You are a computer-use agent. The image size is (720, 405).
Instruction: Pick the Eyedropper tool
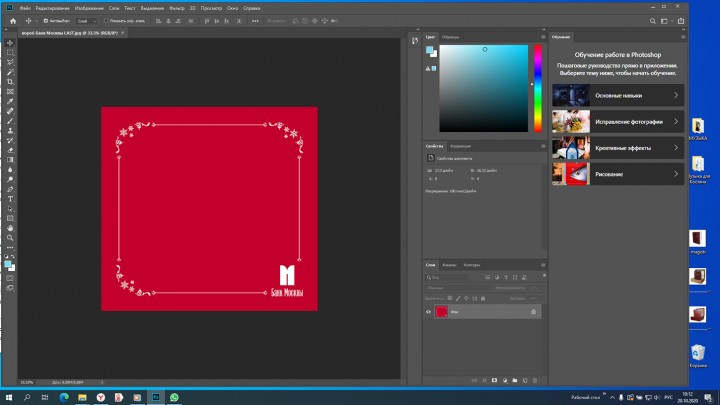coord(10,101)
